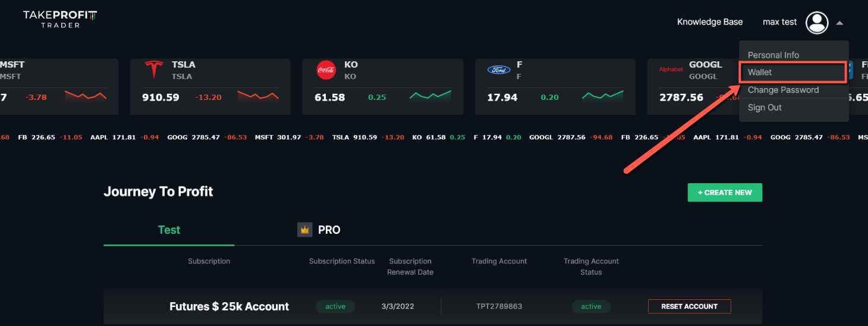Click the TSLA red sparkline chart

(x=258, y=96)
